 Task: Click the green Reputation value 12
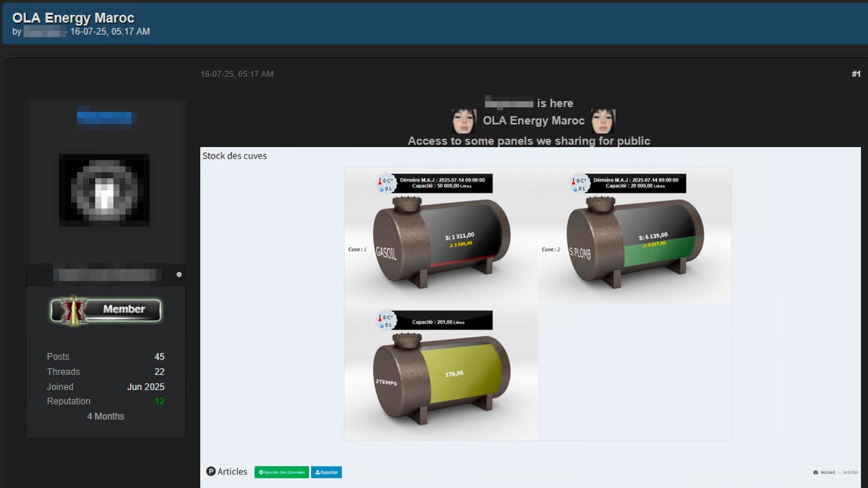[x=160, y=401]
